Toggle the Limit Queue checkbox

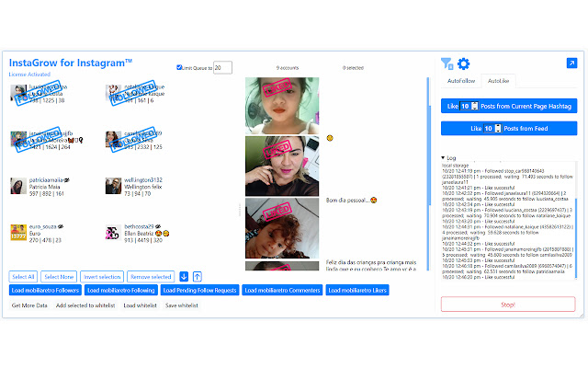point(179,67)
